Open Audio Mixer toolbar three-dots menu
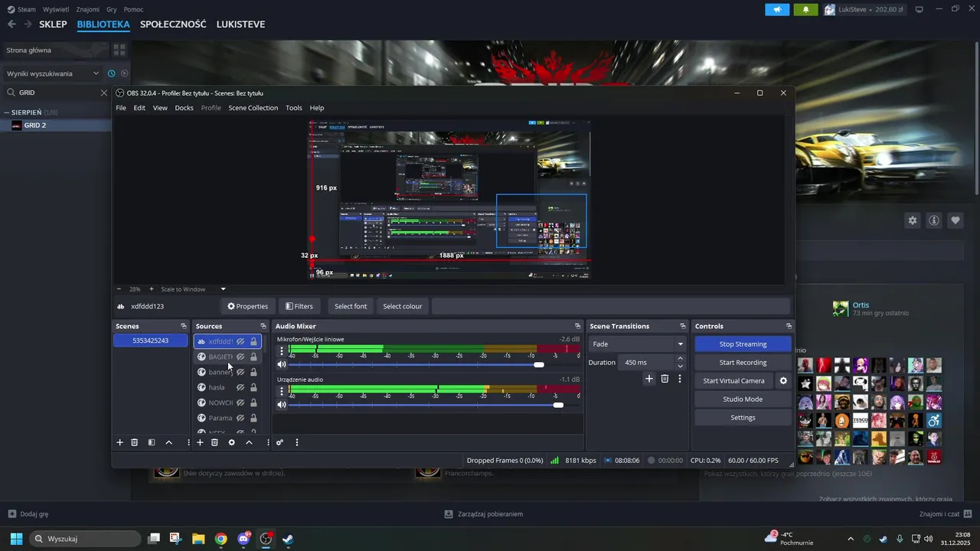The width and height of the screenshot is (980, 551). [297, 442]
